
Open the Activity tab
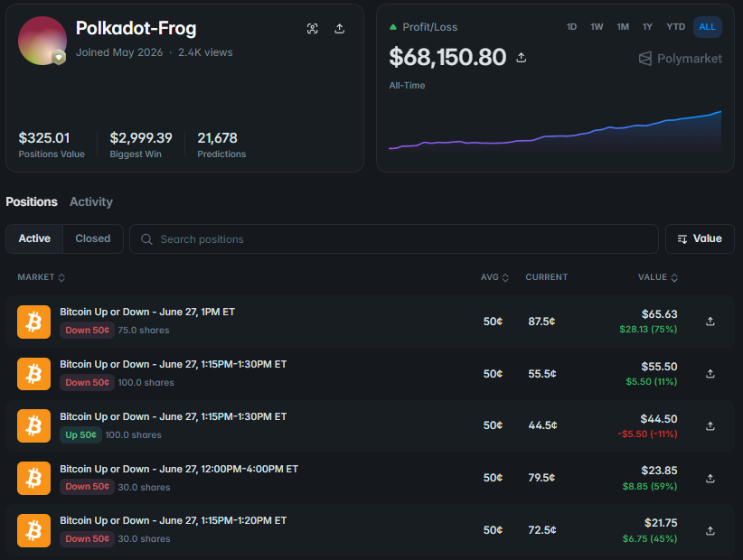pos(91,201)
